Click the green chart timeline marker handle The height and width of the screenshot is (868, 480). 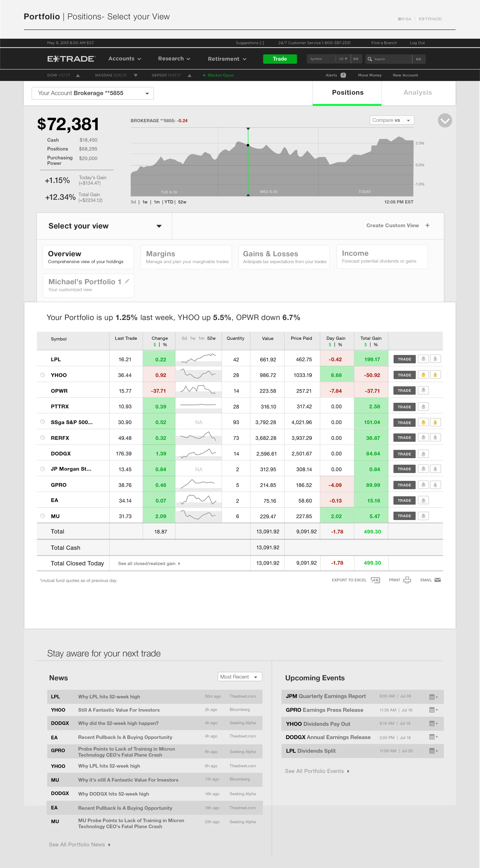click(248, 145)
